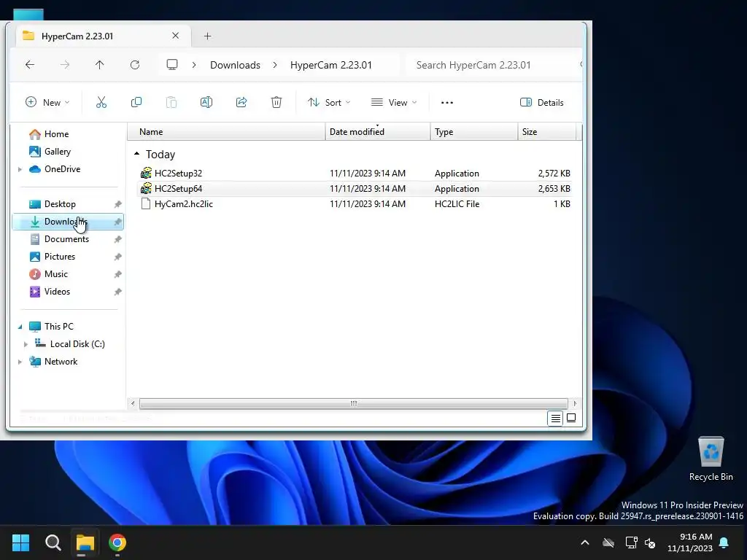Screen dimensions: 747x560
Task: Click the network display tray icon
Action: tap(631, 542)
